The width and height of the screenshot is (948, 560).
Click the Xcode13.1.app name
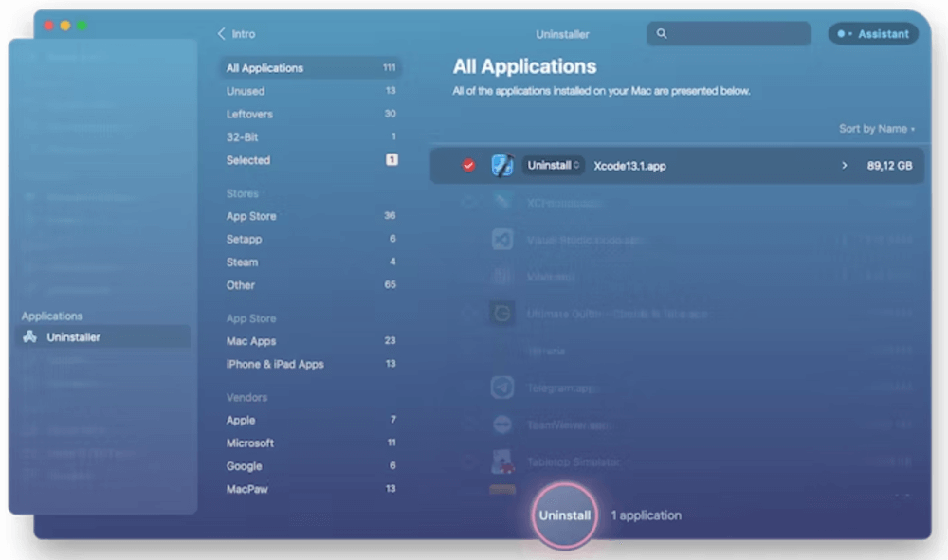629,166
